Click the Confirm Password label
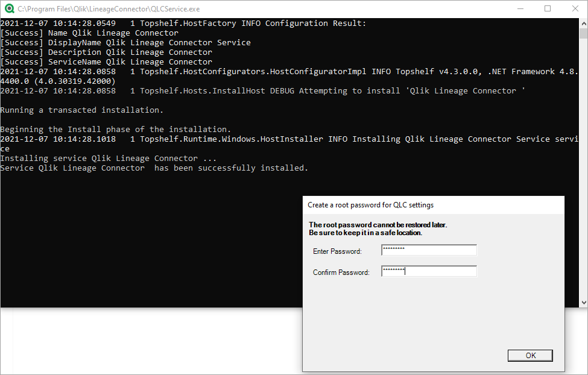This screenshot has width=588, height=375. (341, 272)
